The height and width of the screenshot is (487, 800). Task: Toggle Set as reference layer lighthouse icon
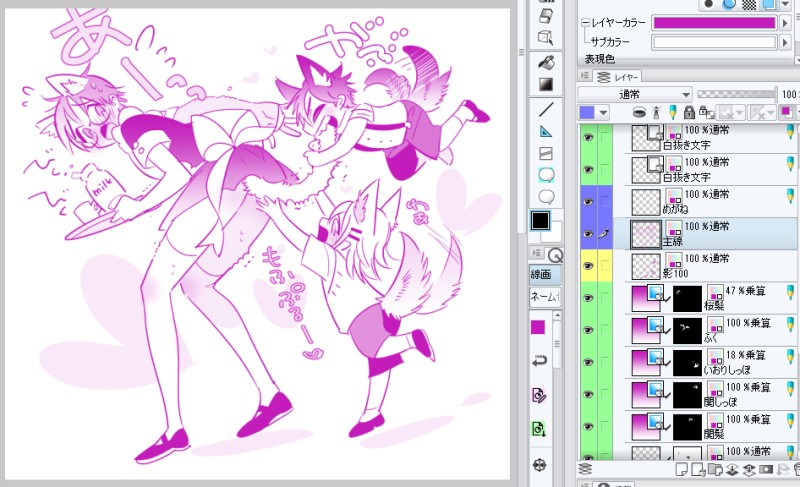tap(656, 112)
